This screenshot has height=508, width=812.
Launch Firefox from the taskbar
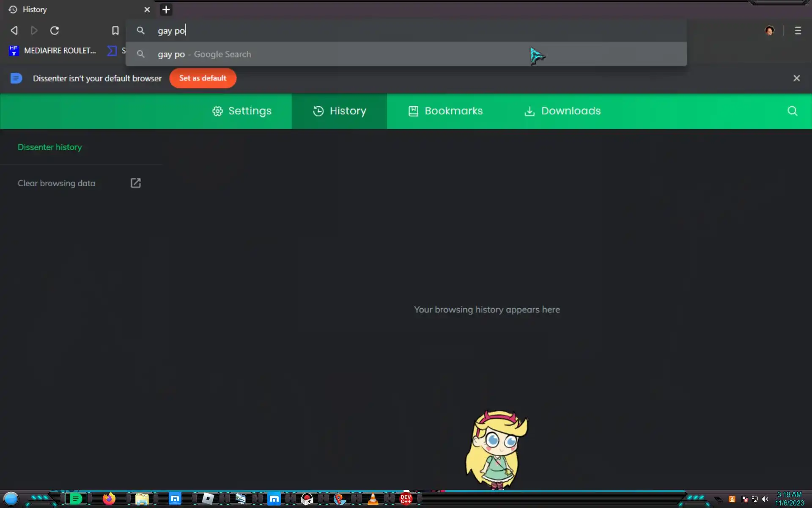[109, 499]
